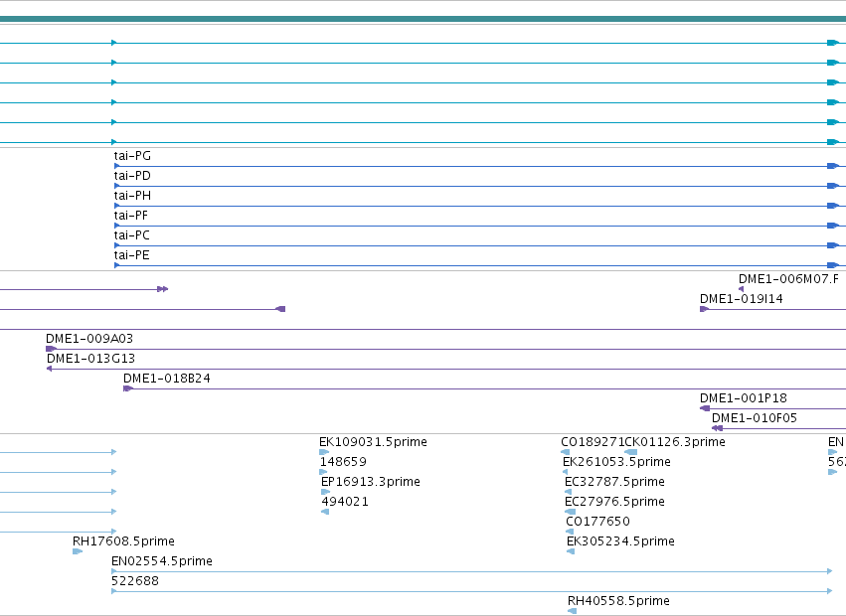Select the EK109031.5prime EST label
This screenshot has width=846, height=616.
click(373, 442)
